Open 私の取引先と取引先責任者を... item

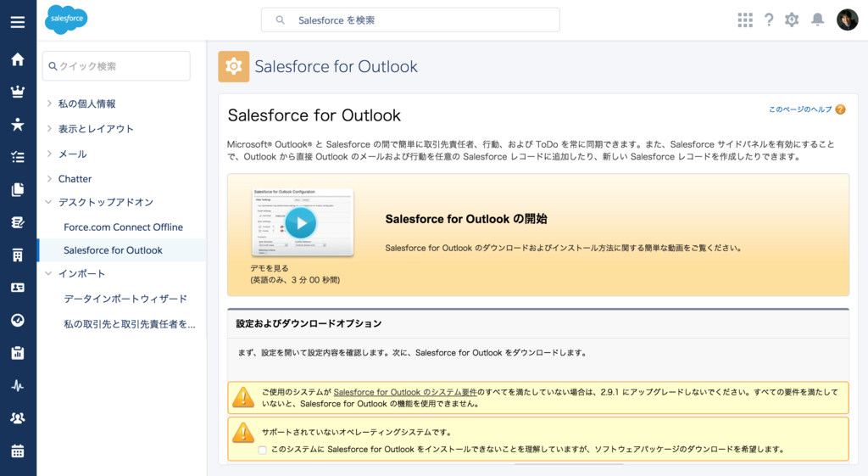130,324
